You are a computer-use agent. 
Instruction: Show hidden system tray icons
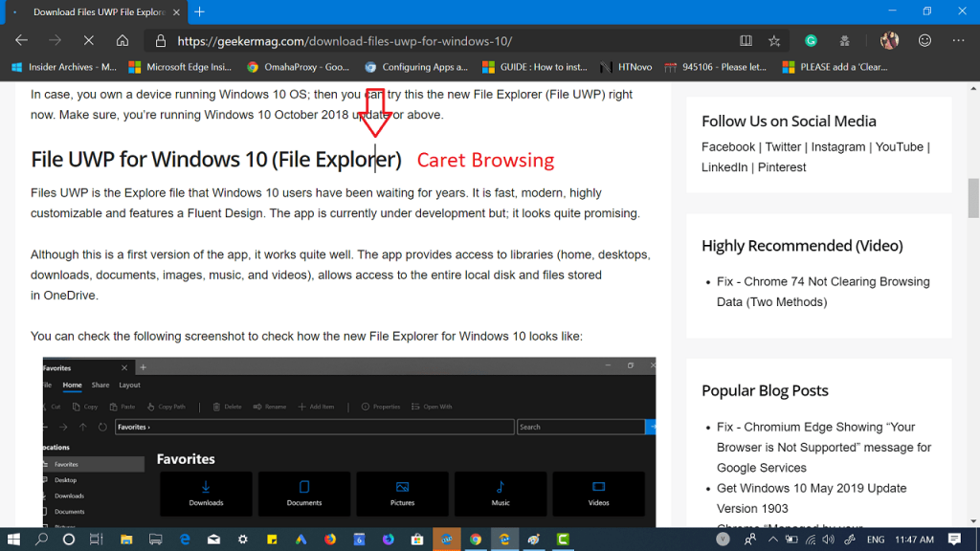pyautogui.click(x=773, y=540)
